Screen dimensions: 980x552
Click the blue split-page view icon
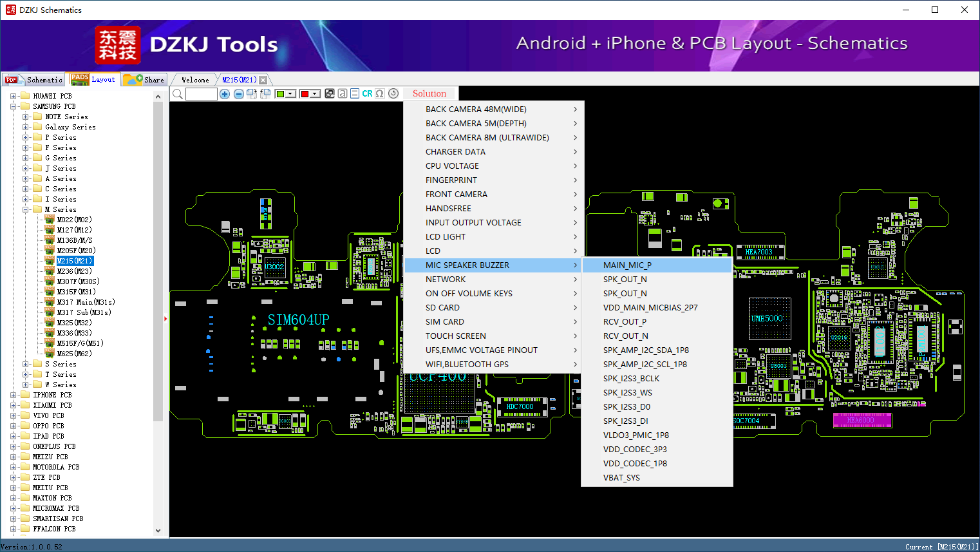[x=355, y=93]
